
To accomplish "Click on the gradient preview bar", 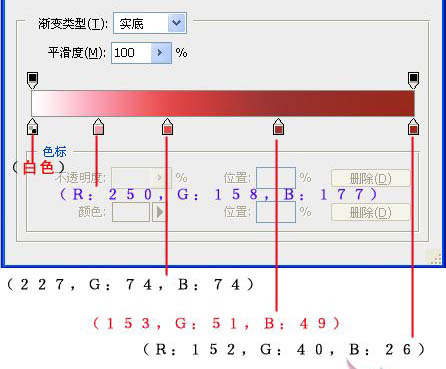I will point(223,103).
